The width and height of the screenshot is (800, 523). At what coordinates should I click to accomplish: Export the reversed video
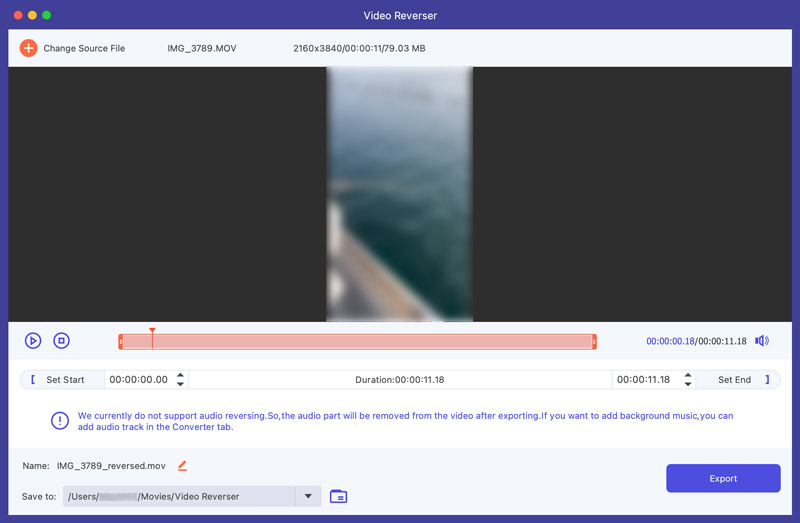(x=723, y=478)
